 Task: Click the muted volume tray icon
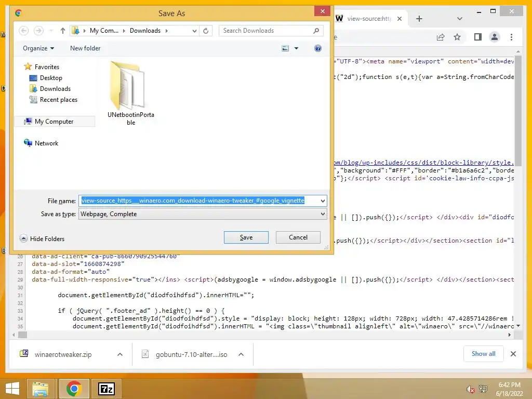(470, 389)
